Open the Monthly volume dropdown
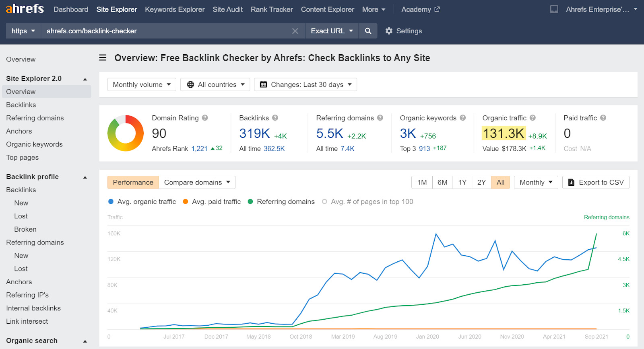This screenshot has height=349, width=644. tap(142, 84)
